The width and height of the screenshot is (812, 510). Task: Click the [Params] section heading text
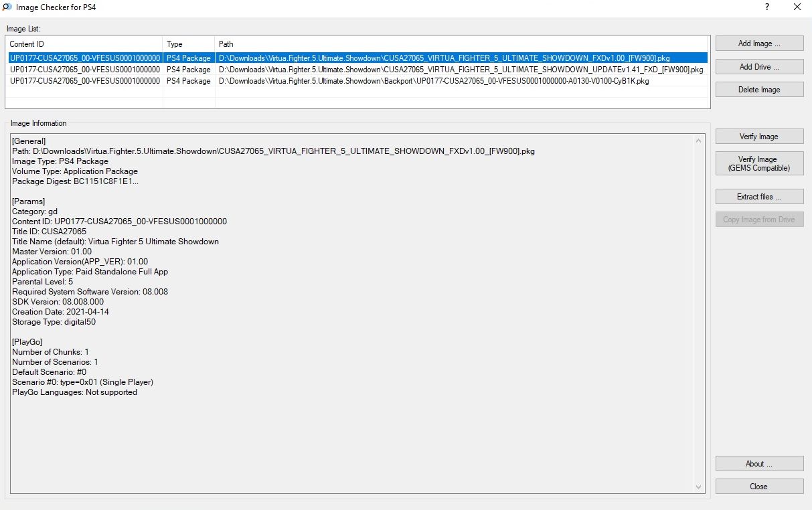tap(29, 201)
